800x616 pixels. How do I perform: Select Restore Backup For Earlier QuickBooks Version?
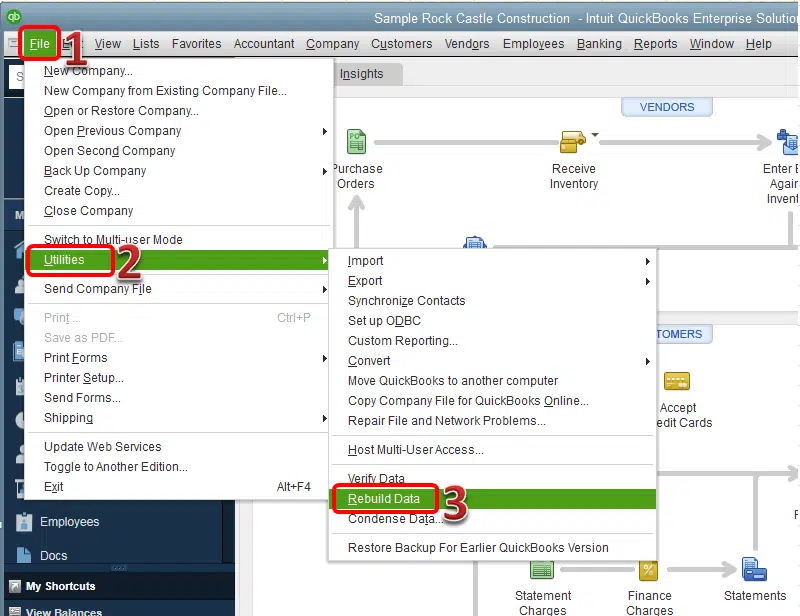point(493,548)
